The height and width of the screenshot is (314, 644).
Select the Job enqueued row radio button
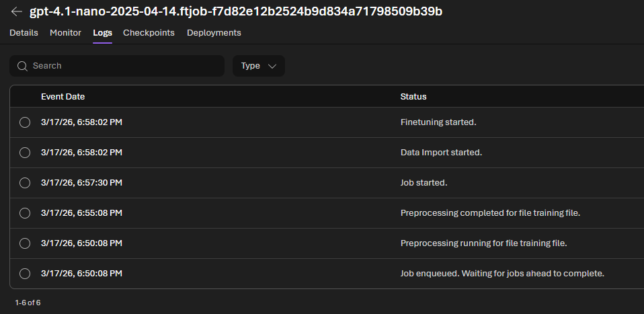pos(25,274)
